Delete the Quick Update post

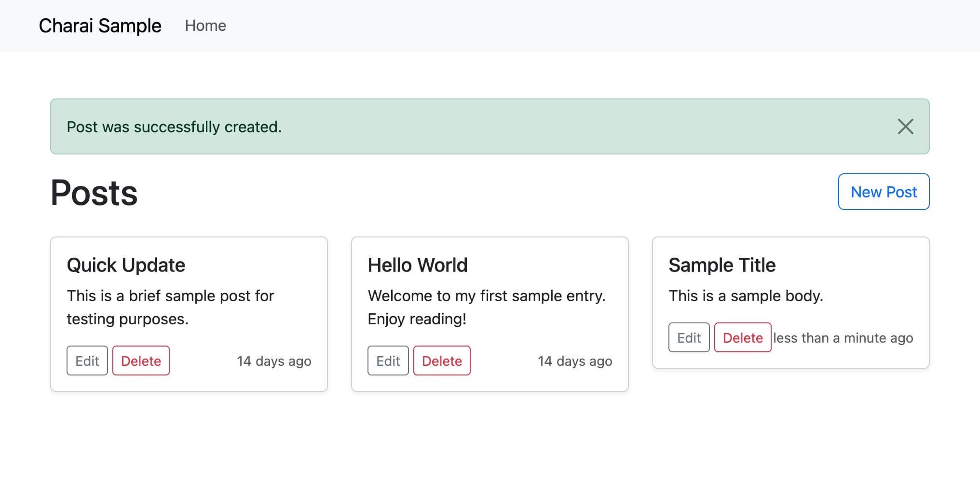click(141, 361)
